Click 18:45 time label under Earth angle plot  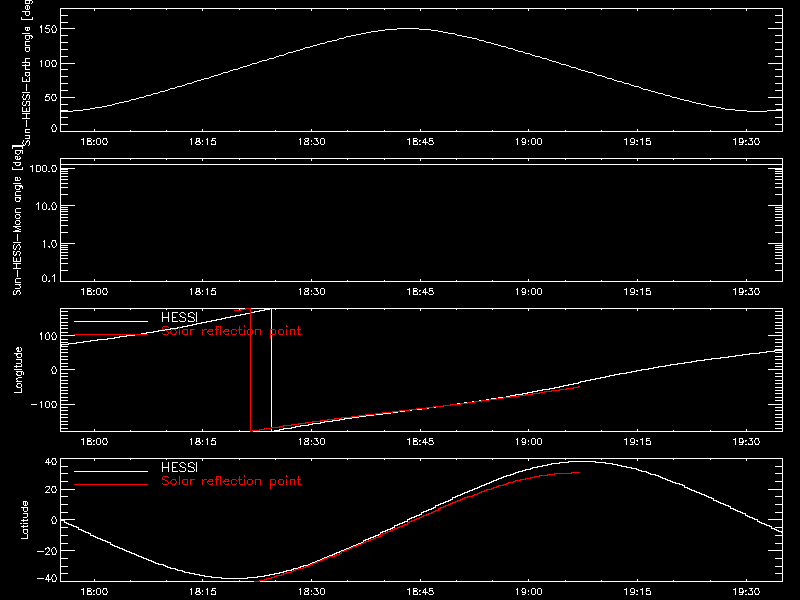420,141
